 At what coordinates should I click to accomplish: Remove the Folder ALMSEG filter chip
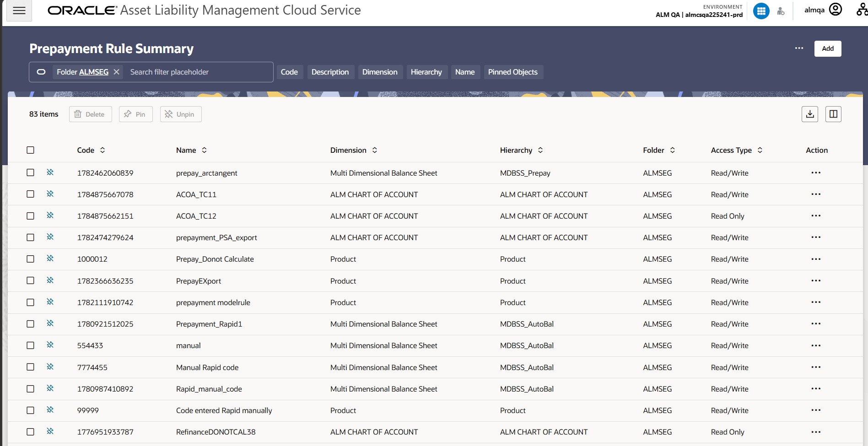coord(117,72)
